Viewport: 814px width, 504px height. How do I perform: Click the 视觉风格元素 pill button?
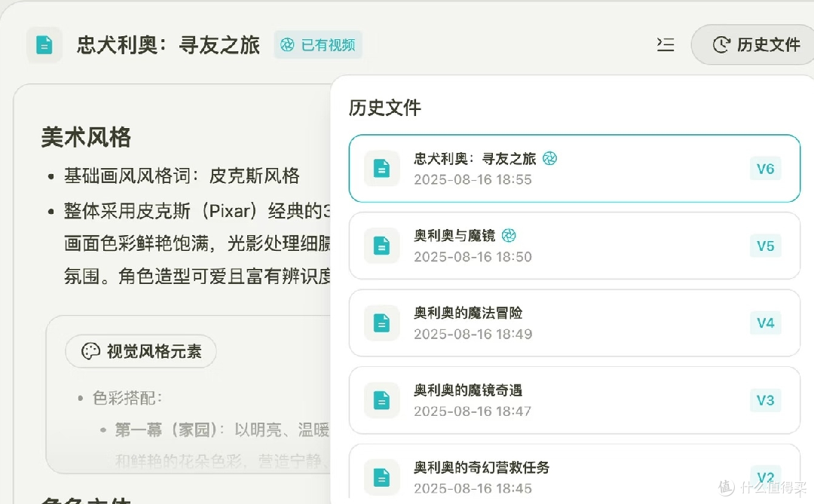[x=141, y=351]
